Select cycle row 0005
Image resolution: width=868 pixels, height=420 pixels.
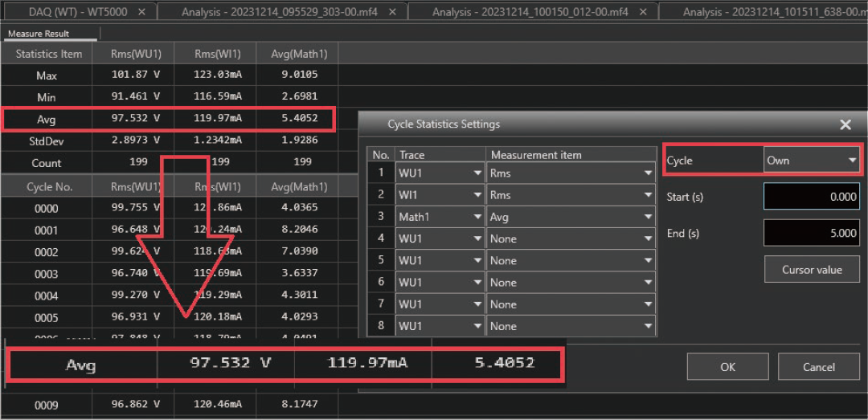tap(47, 318)
